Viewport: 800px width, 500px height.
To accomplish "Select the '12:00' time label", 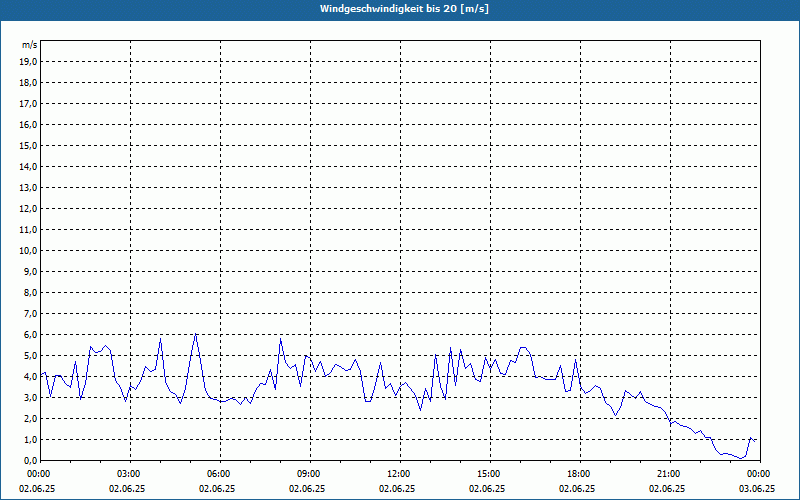I will [398, 474].
